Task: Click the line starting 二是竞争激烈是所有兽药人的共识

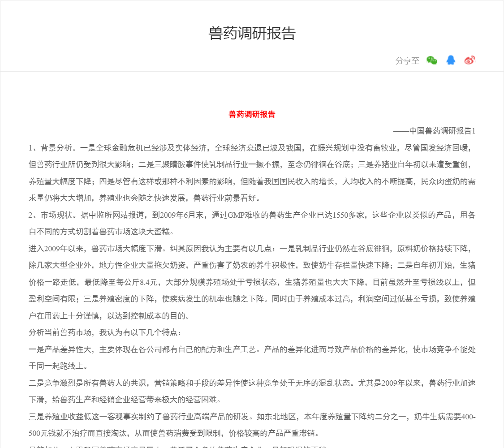Action: [252, 383]
